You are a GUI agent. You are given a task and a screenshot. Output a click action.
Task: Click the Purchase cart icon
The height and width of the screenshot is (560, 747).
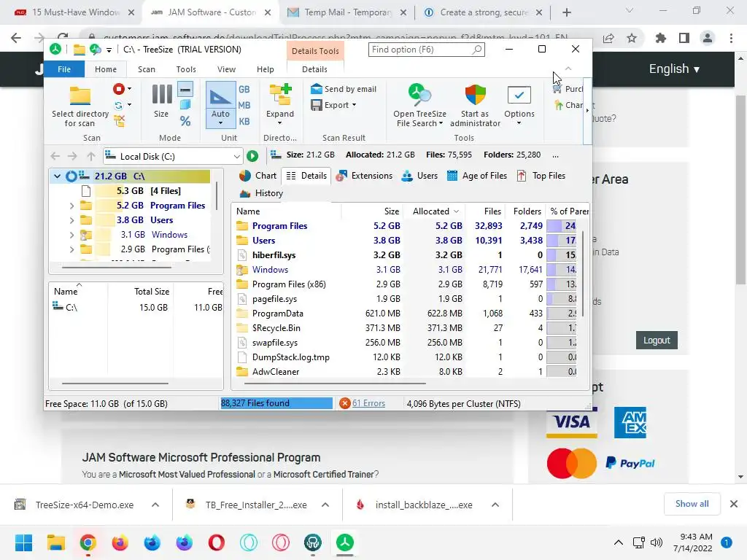(557, 89)
